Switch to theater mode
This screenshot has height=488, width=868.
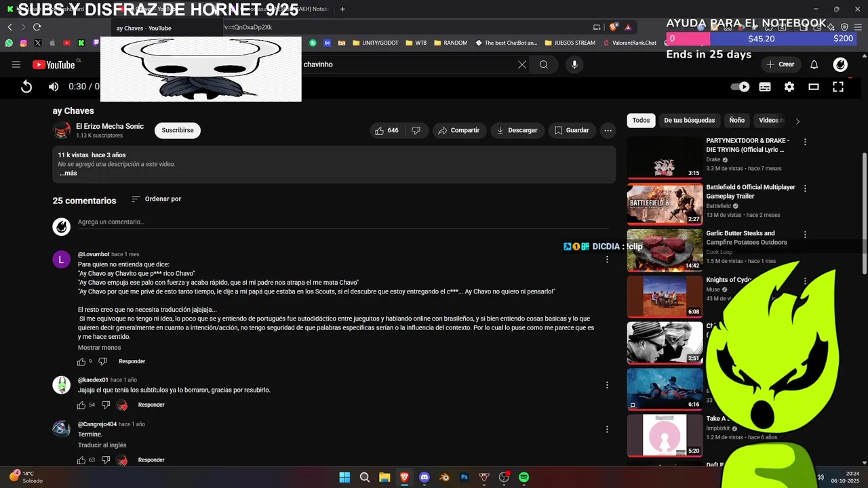(x=814, y=87)
